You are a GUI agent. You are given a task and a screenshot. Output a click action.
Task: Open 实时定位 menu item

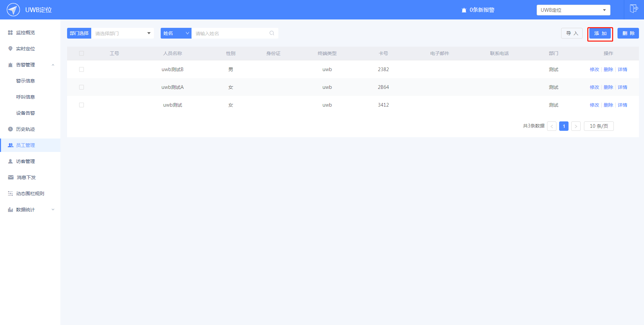pos(30,49)
